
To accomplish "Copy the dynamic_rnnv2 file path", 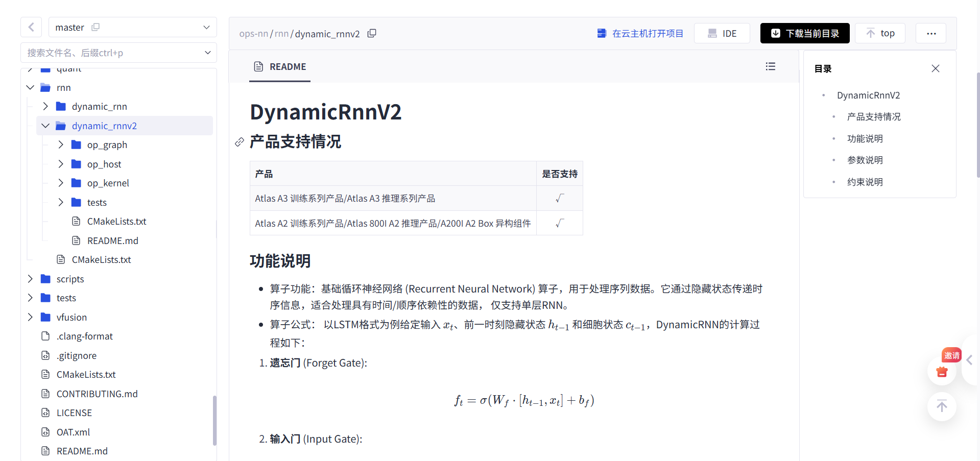I will click(x=372, y=33).
